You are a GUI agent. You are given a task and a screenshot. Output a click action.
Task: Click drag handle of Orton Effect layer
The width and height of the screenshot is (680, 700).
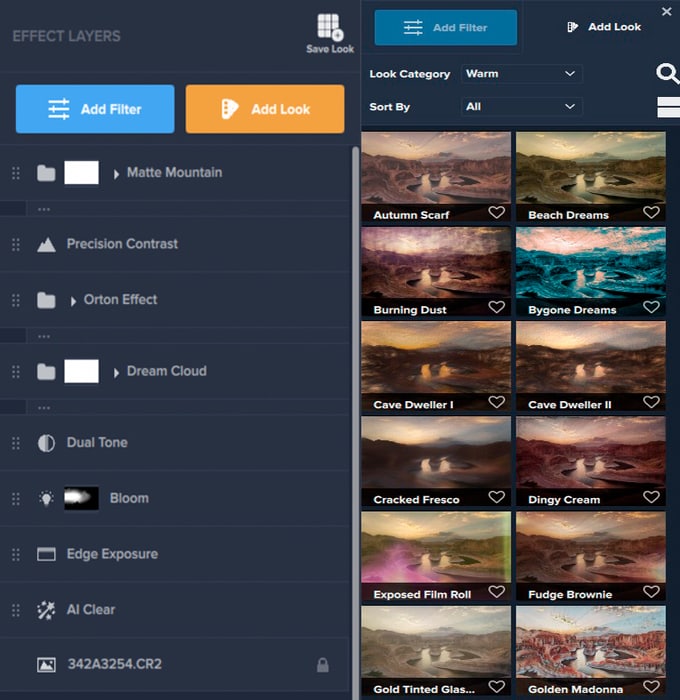(16, 300)
